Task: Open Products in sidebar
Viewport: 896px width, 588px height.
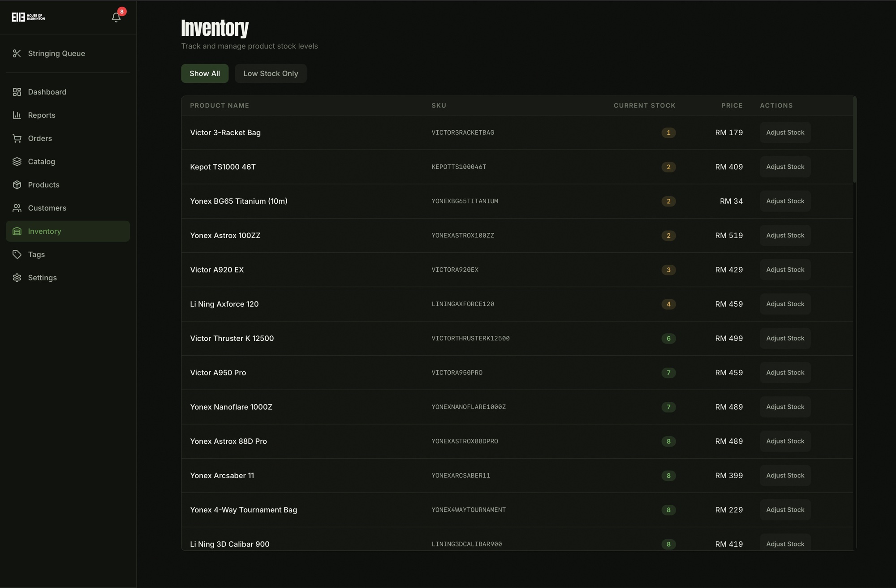Action: (68, 185)
